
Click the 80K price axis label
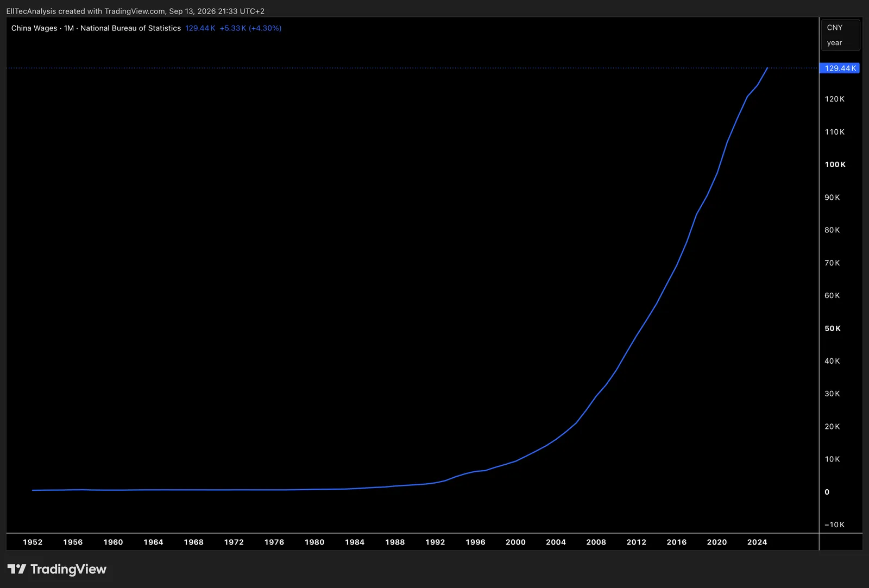click(x=832, y=230)
